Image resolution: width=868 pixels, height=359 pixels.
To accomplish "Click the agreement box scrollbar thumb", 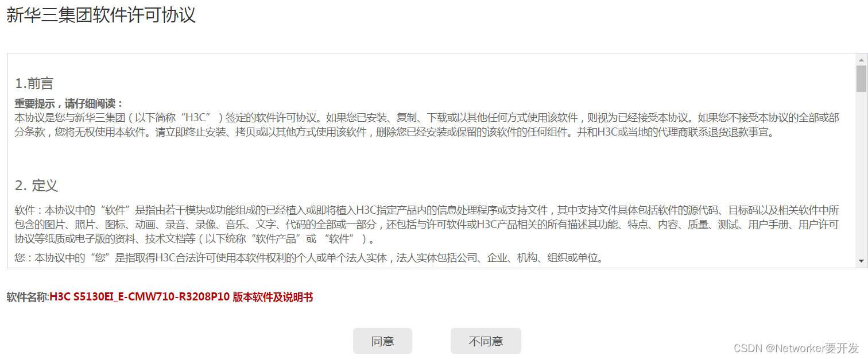I will [x=861, y=79].
